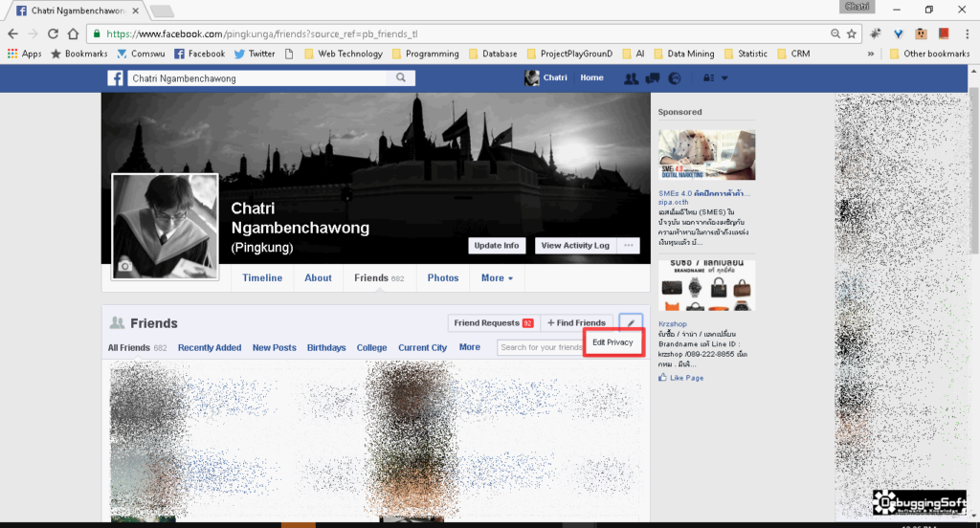Open Twitter bookmark
This screenshot has width=980, height=528.
(255, 54)
